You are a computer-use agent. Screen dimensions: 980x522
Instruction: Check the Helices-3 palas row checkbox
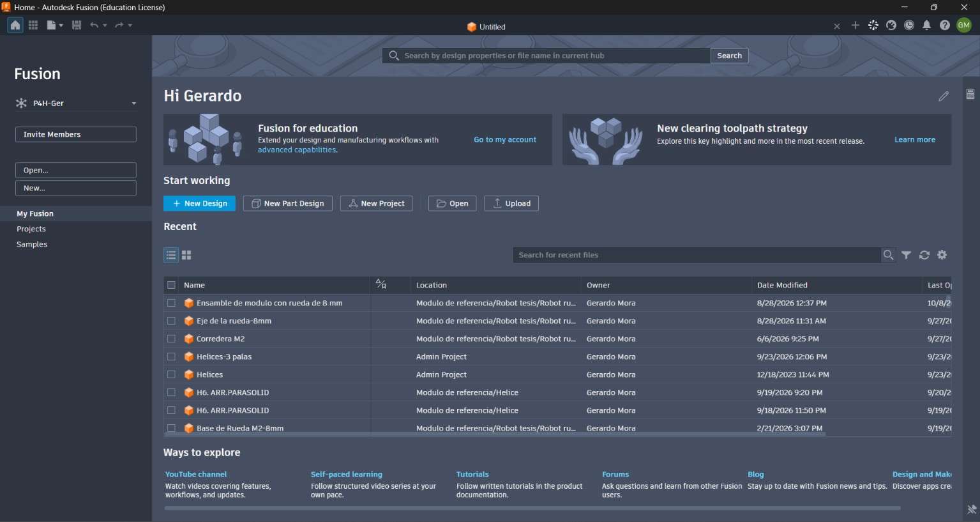pyautogui.click(x=171, y=357)
